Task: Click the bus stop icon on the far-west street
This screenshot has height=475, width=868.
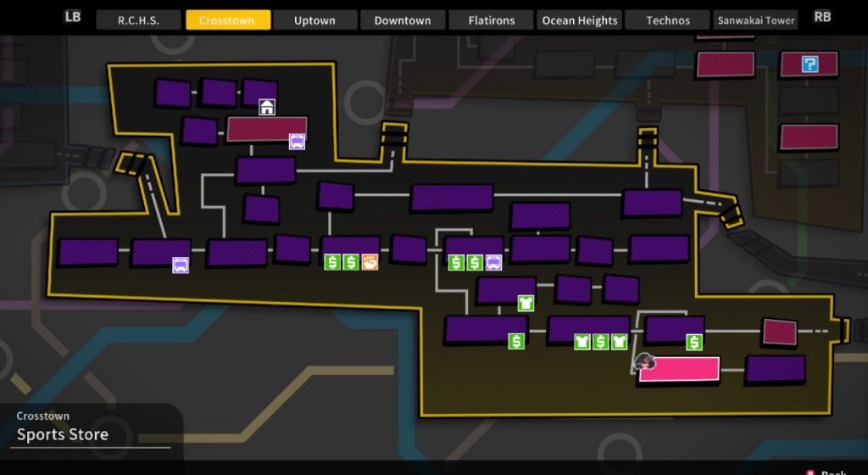Action: [181, 265]
